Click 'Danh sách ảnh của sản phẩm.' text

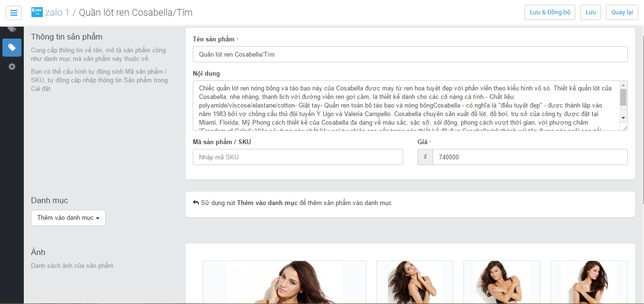click(x=73, y=265)
